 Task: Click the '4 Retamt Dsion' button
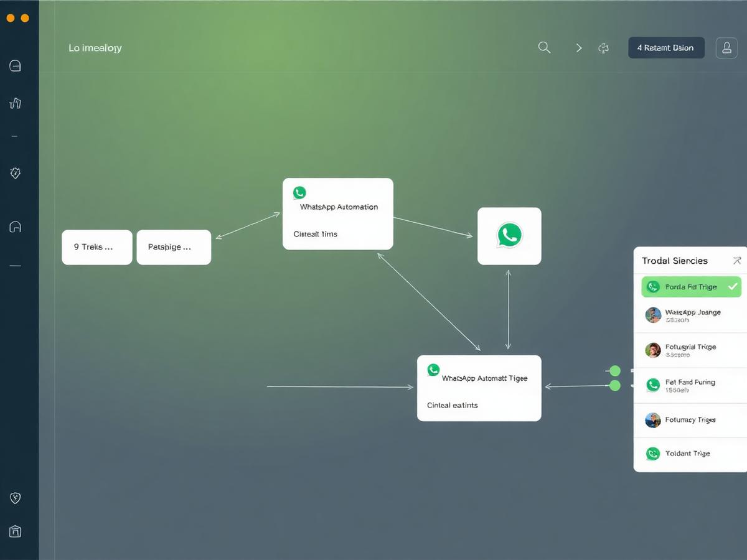click(x=666, y=48)
